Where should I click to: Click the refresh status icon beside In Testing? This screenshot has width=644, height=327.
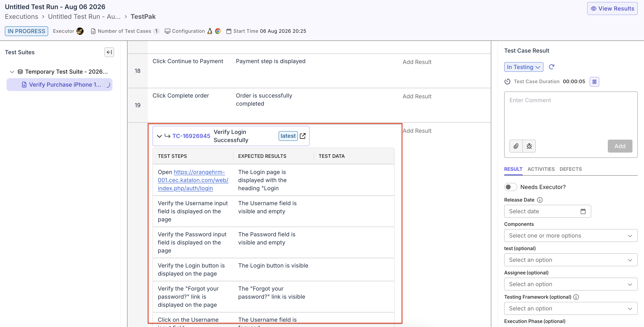click(552, 67)
